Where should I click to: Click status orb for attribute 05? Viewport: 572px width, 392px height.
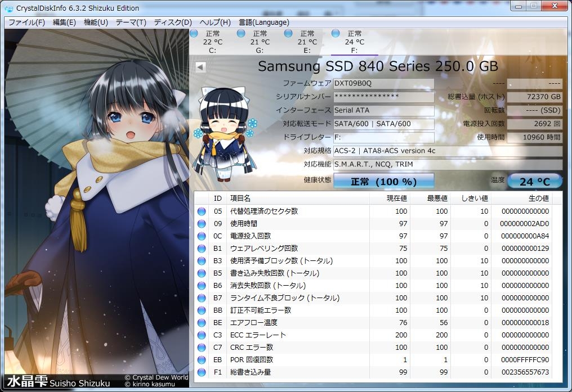tap(202, 211)
